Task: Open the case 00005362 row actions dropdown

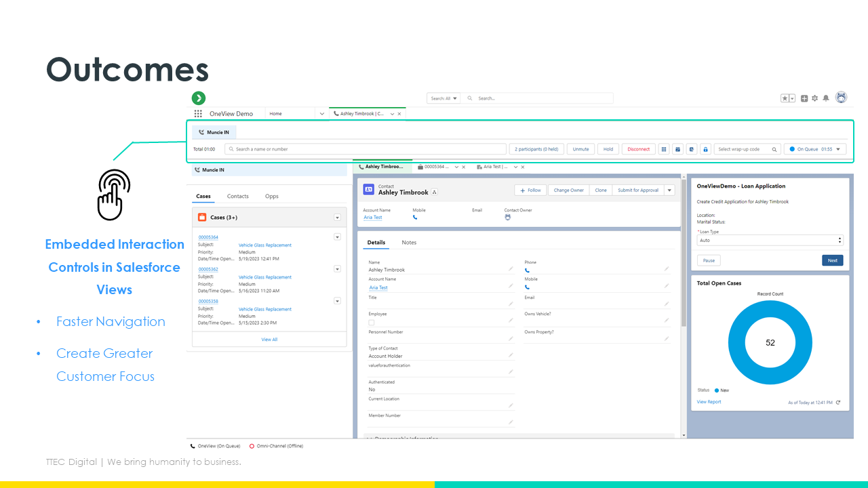Action: pyautogui.click(x=337, y=269)
